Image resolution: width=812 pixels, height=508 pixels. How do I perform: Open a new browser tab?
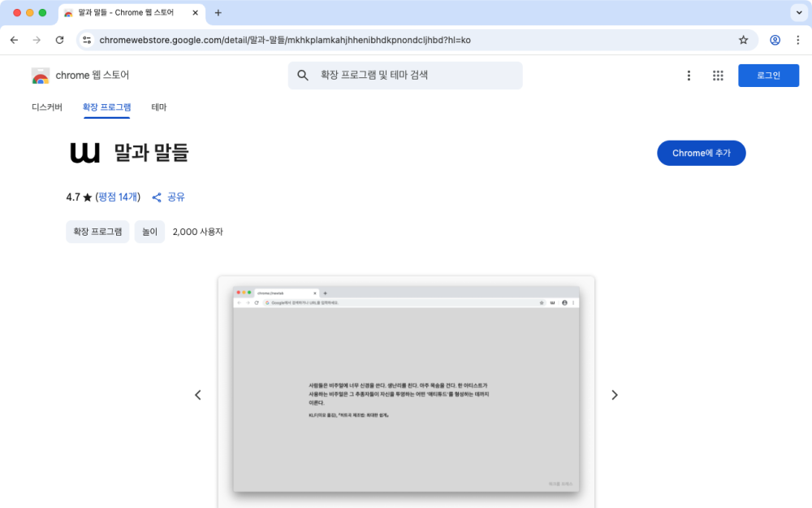218,13
